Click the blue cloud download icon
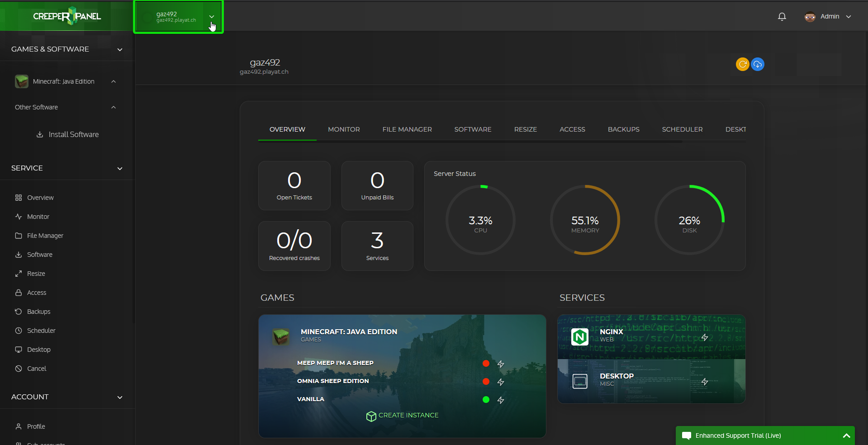The width and height of the screenshot is (868, 445). 758,64
